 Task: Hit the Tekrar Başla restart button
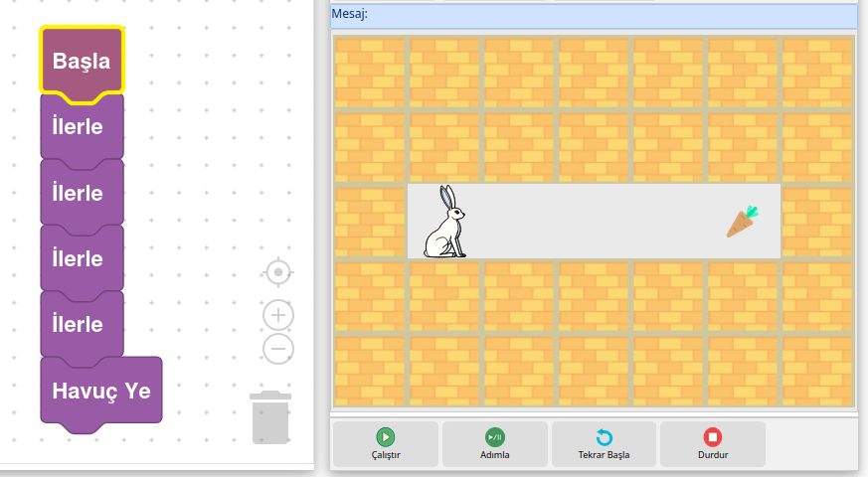[604, 444]
